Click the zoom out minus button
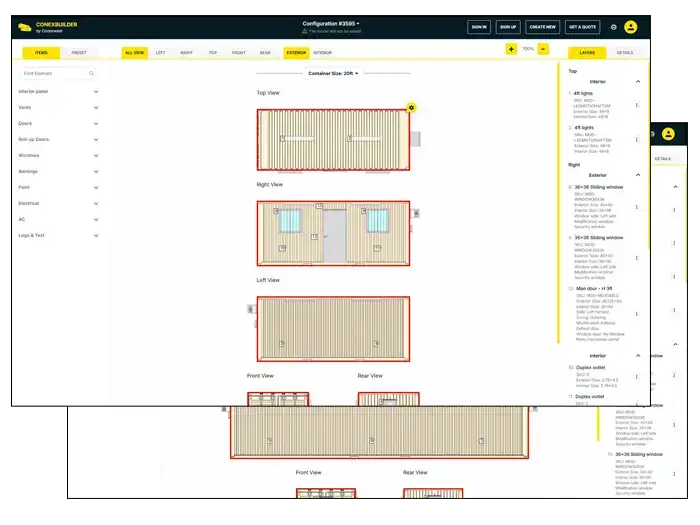Screen dimensions: 700x525 point(543,48)
